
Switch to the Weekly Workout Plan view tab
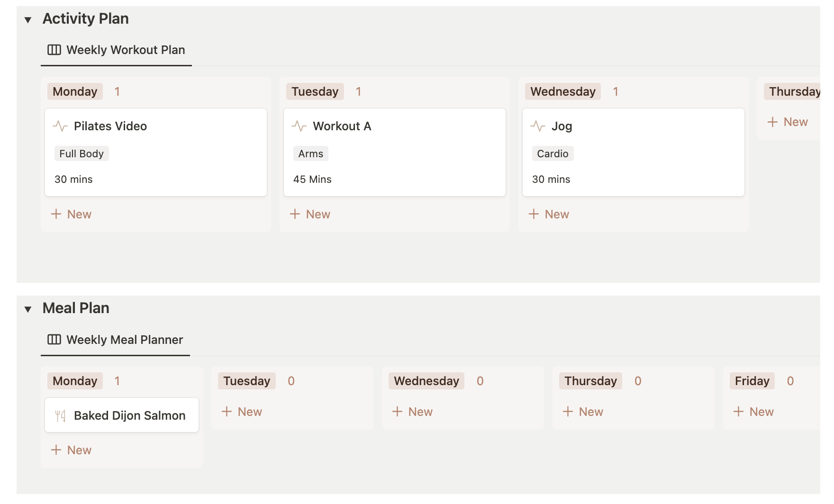pos(126,50)
